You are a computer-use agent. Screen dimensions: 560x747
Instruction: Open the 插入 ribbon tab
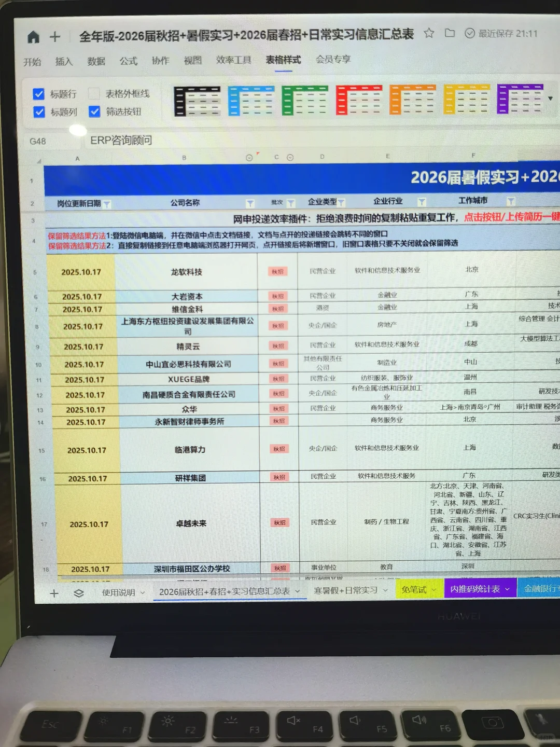[64, 61]
